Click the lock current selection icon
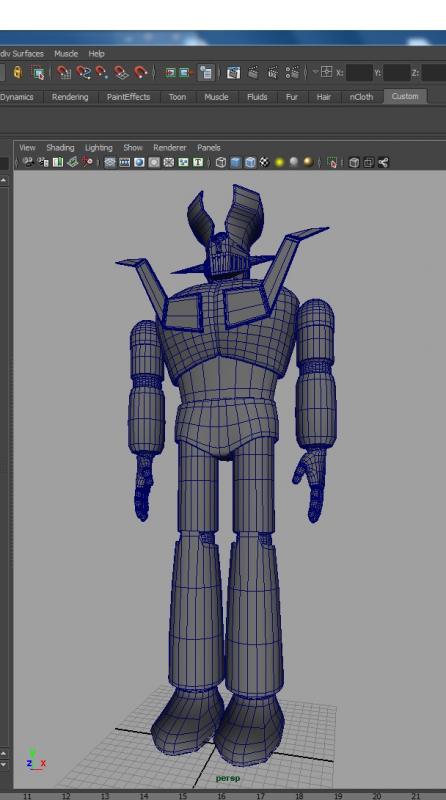Screen dimensions: 446x800 (x=17, y=72)
